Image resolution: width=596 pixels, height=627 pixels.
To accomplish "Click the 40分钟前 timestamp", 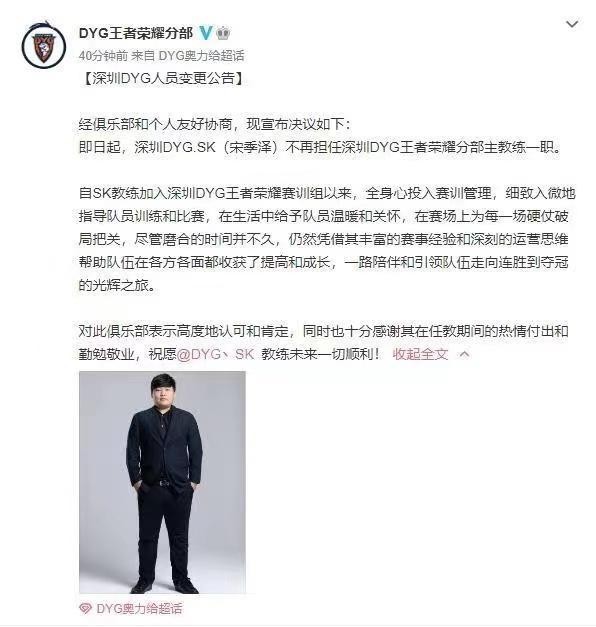I will click(103, 56).
